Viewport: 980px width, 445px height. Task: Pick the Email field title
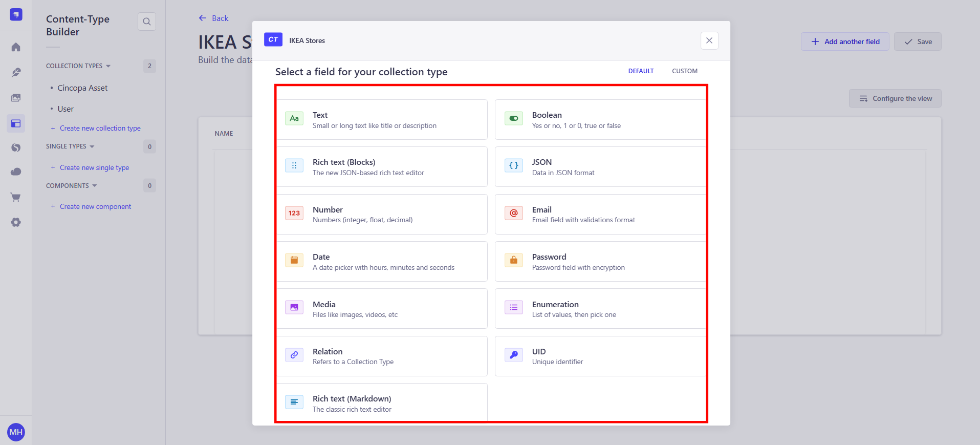tap(542, 210)
